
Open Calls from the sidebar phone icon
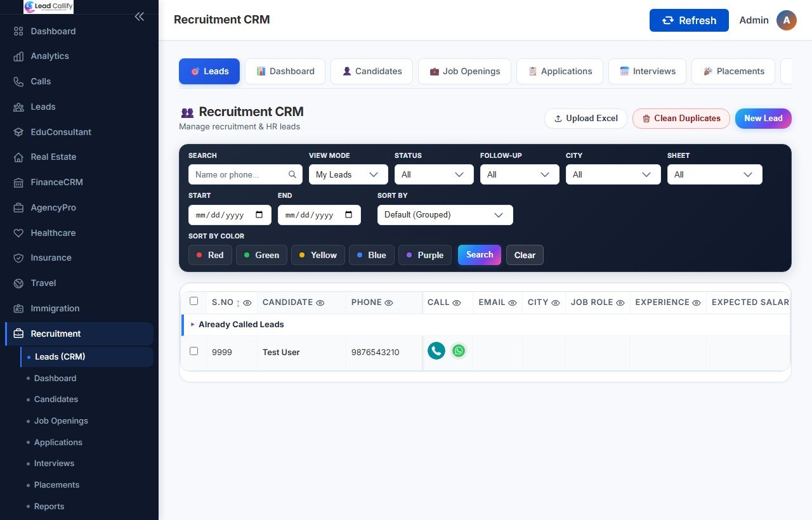(18, 81)
